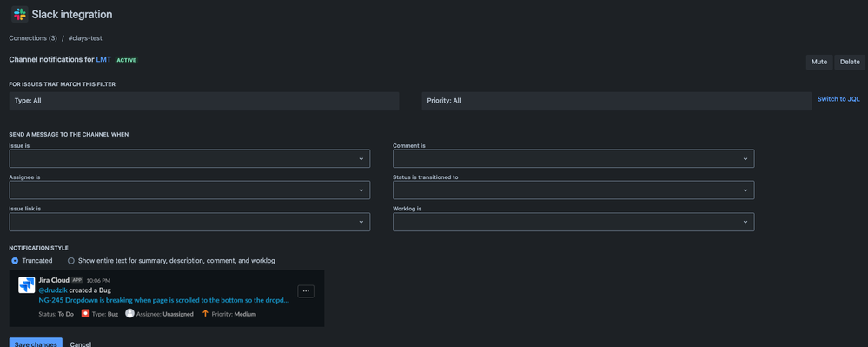Screen dimensions: 868x347
Task: Open the LMT project link
Action: click(103, 59)
